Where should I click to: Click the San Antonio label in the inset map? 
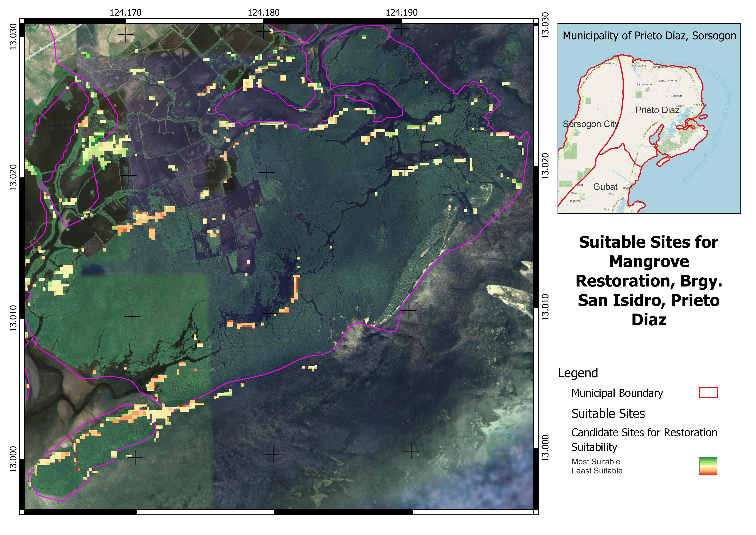pos(644,85)
